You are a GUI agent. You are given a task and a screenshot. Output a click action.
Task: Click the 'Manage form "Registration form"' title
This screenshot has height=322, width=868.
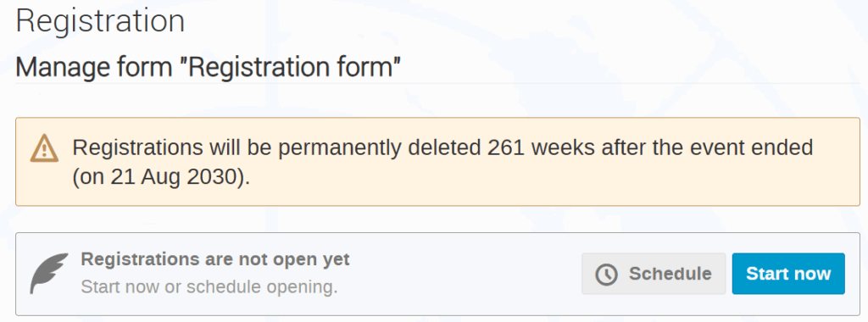209,68
